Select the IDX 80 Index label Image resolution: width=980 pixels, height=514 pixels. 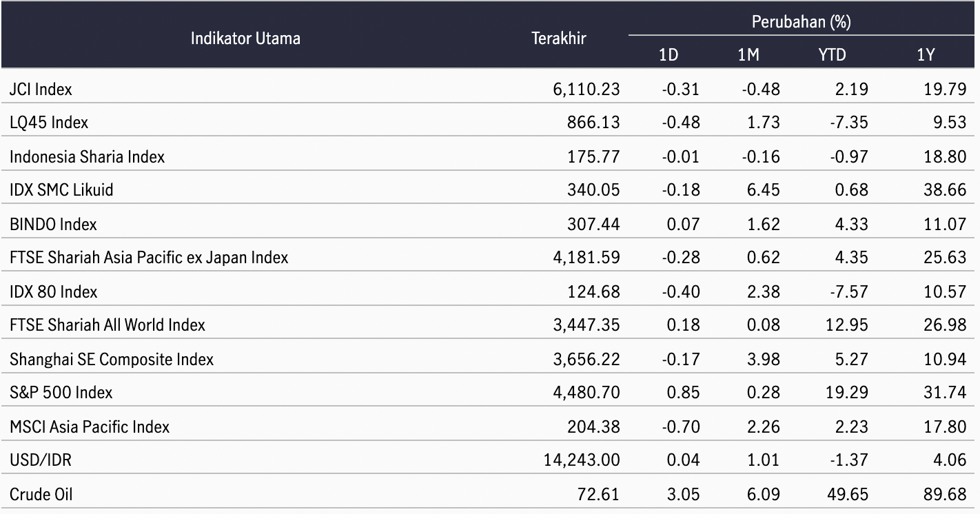54,291
